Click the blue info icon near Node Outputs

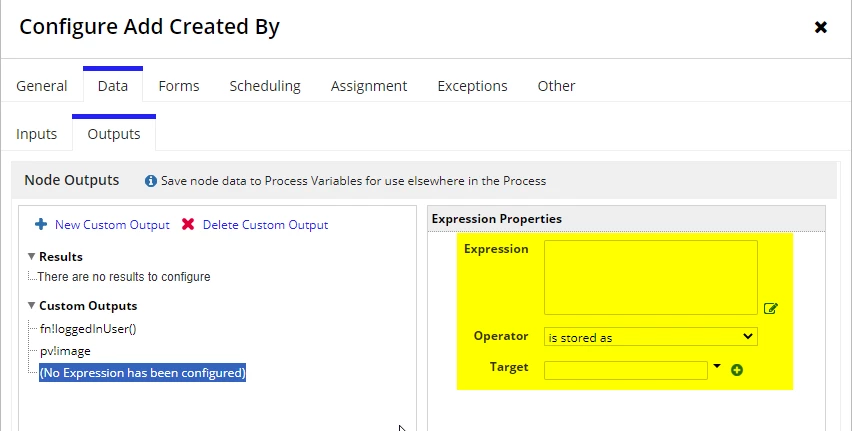click(151, 181)
